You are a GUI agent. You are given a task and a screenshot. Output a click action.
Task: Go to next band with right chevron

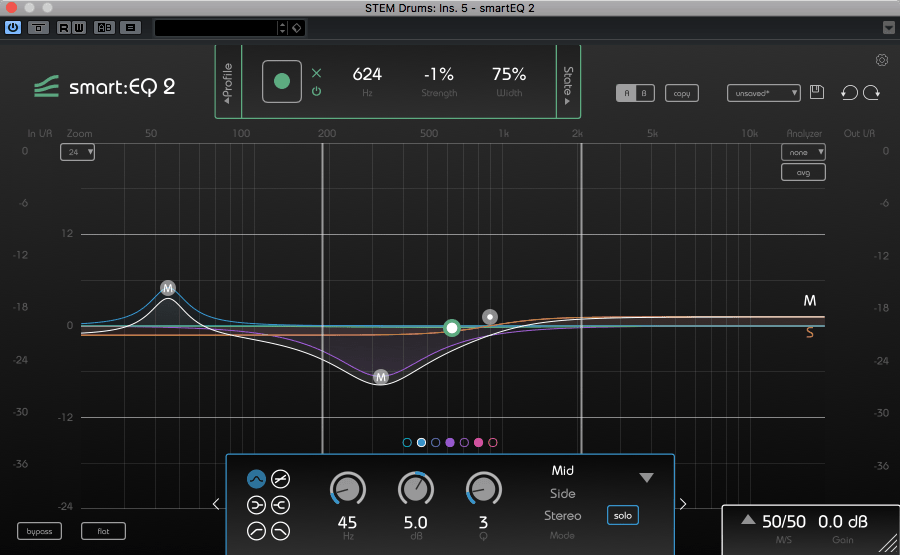(682, 504)
